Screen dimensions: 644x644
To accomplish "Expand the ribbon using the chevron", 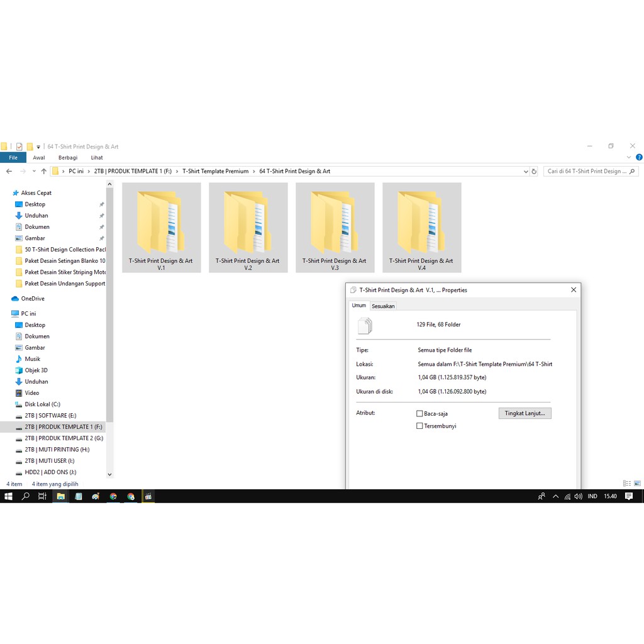I will point(630,158).
